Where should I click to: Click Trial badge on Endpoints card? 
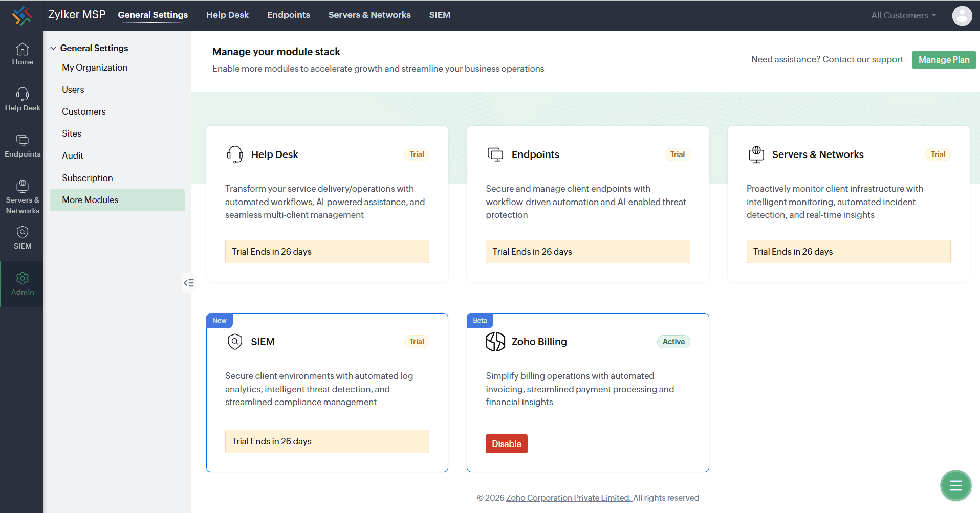[x=678, y=154]
